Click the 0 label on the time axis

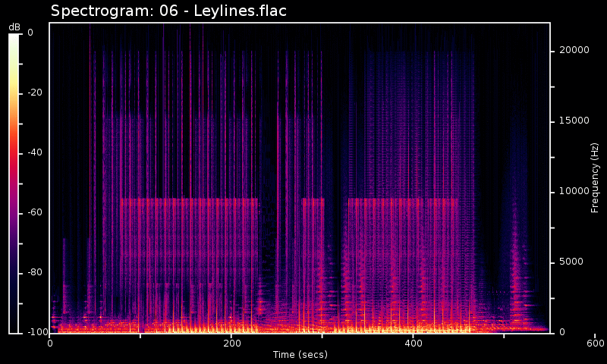(50, 344)
